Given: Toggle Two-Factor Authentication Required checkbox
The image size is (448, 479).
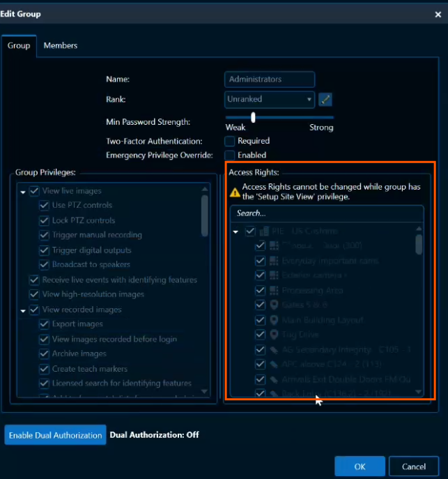Looking at the screenshot, I should [229, 141].
